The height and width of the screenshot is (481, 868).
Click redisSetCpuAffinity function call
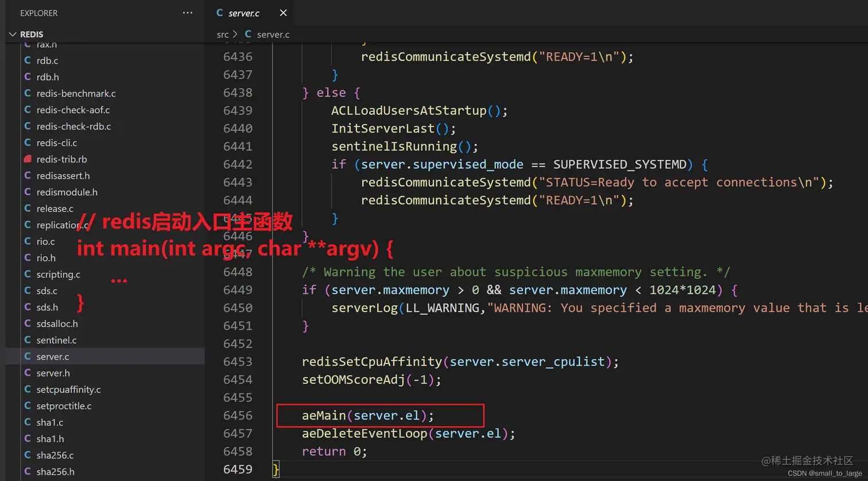click(x=460, y=362)
